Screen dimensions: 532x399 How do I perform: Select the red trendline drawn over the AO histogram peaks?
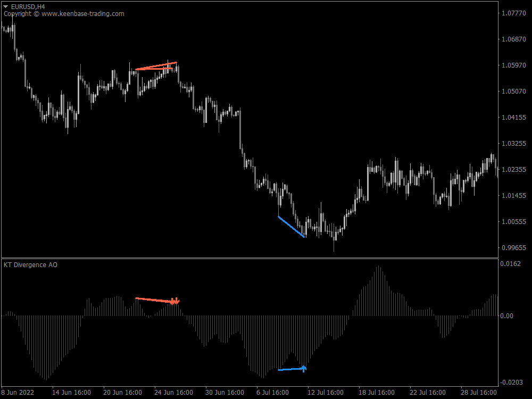pyautogui.click(x=154, y=299)
